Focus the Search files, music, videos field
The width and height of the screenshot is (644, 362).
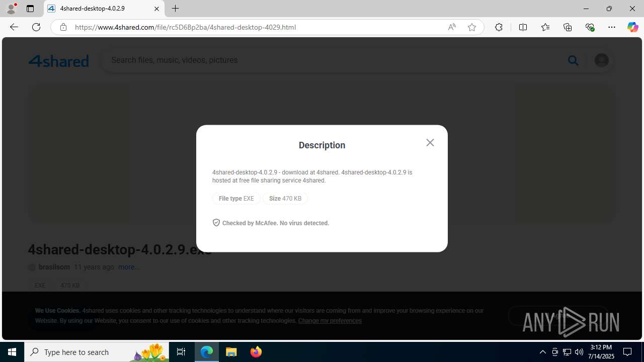[332, 60]
